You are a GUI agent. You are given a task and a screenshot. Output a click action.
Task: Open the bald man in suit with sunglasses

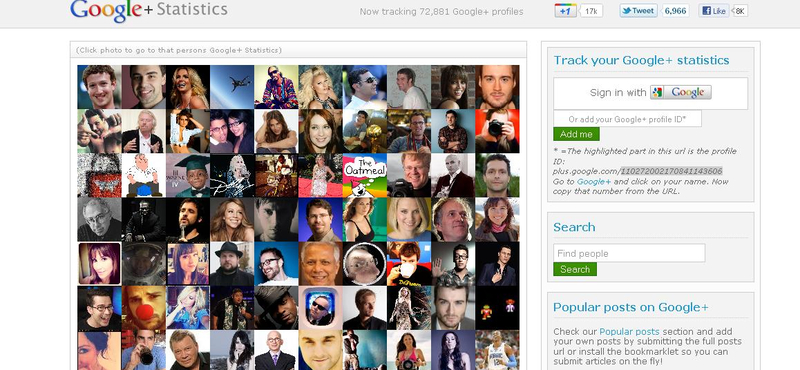[x=453, y=176]
